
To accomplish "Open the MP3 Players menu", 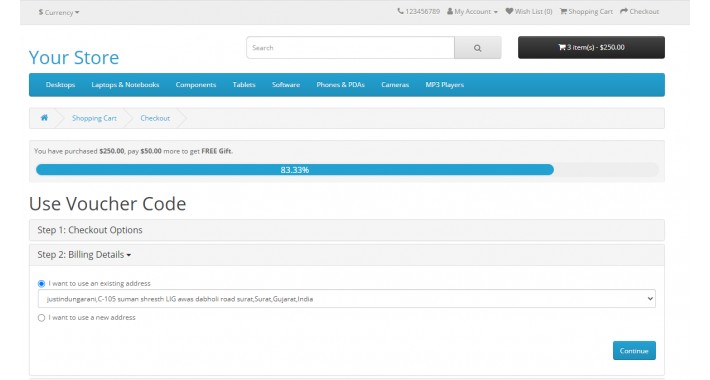I will [445, 85].
